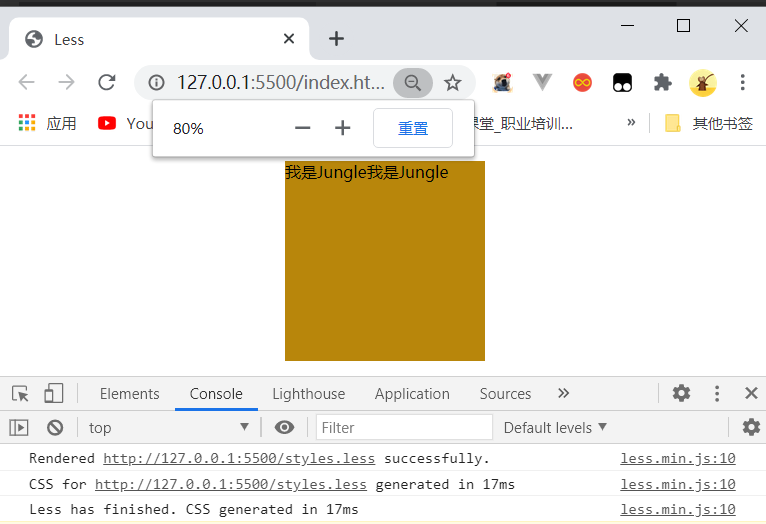Decrease zoom with the minus button
This screenshot has height=524, width=766.
(x=303, y=128)
